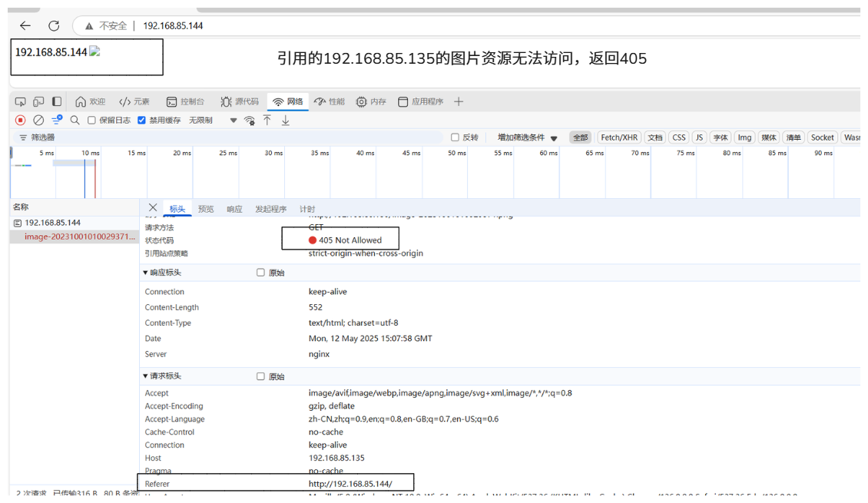Activate the inspect element picker icon
Image resolution: width=868 pixels, height=503 pixels.
21,102
